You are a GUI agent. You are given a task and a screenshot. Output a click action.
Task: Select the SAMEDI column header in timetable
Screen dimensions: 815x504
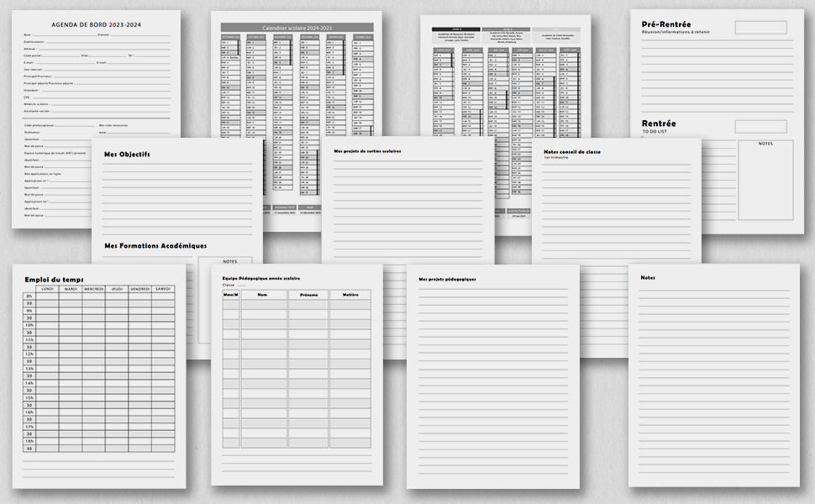[163, 289]
